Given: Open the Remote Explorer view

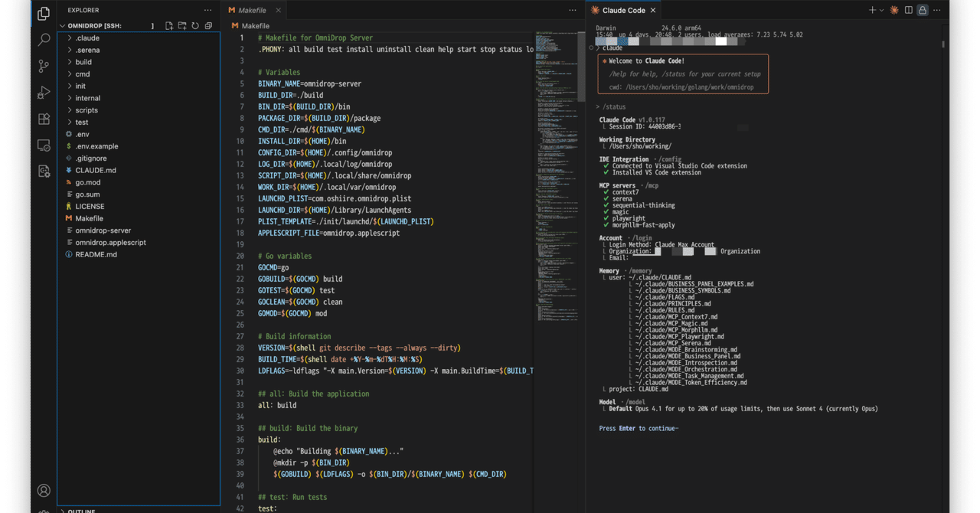Looking at the screenshot, I should click(x=44, y=145).
